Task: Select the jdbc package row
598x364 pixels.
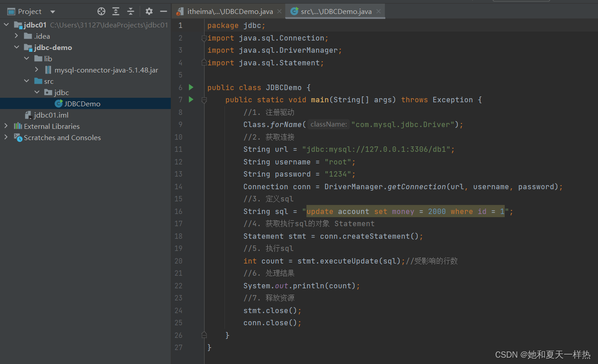Action: click(86, 92)
